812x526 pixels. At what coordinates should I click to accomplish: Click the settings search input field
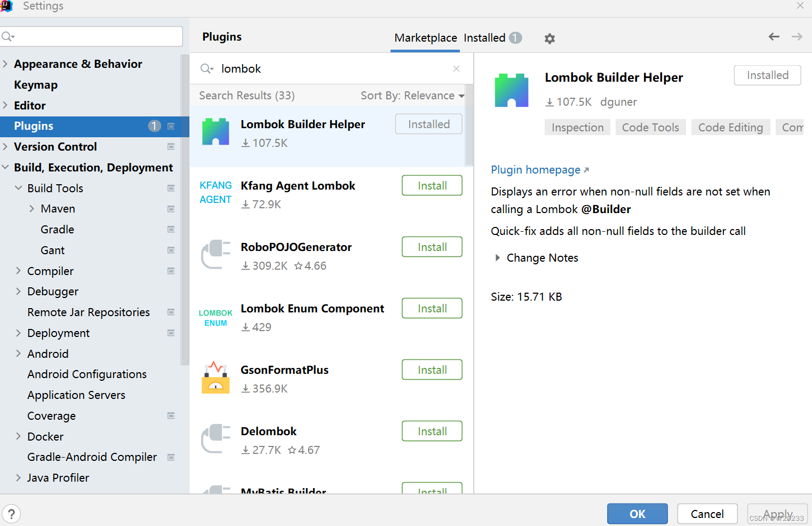(x=92, y=36)
